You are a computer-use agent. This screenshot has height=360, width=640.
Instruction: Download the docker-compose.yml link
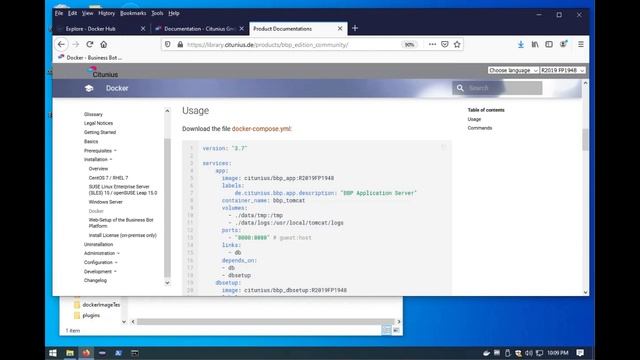click(x=261, y=129)
